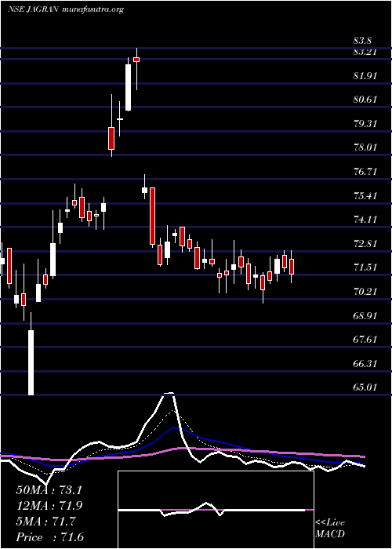Click the Price : 71.6 readout
This screenshot has height=549, width=392.
point(49,537)
